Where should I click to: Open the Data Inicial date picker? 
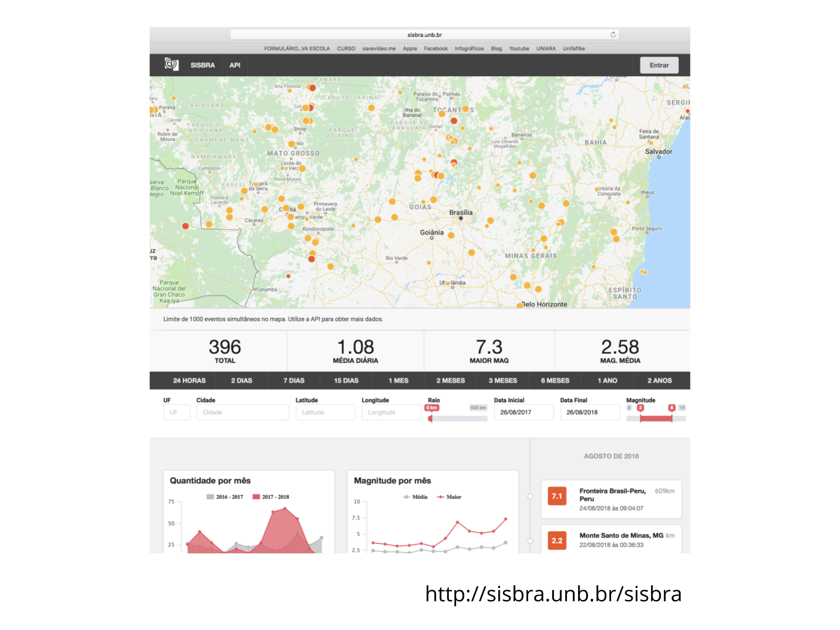coord(523,412)
